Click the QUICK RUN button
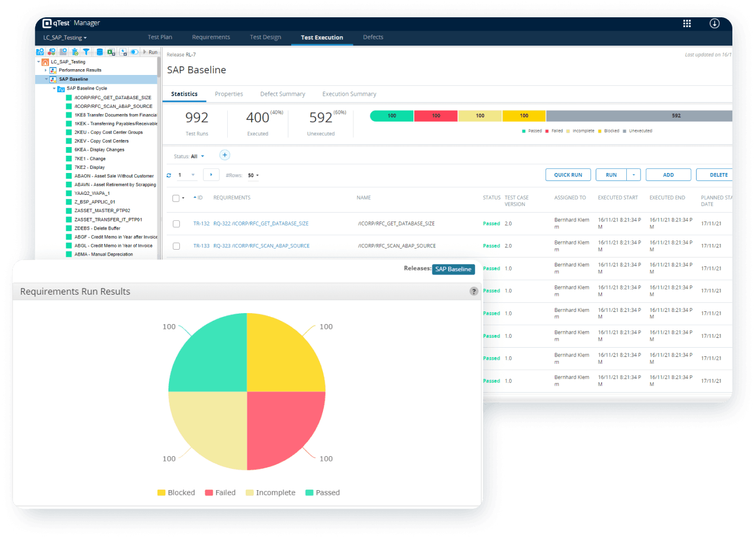 tap(568, 175)
